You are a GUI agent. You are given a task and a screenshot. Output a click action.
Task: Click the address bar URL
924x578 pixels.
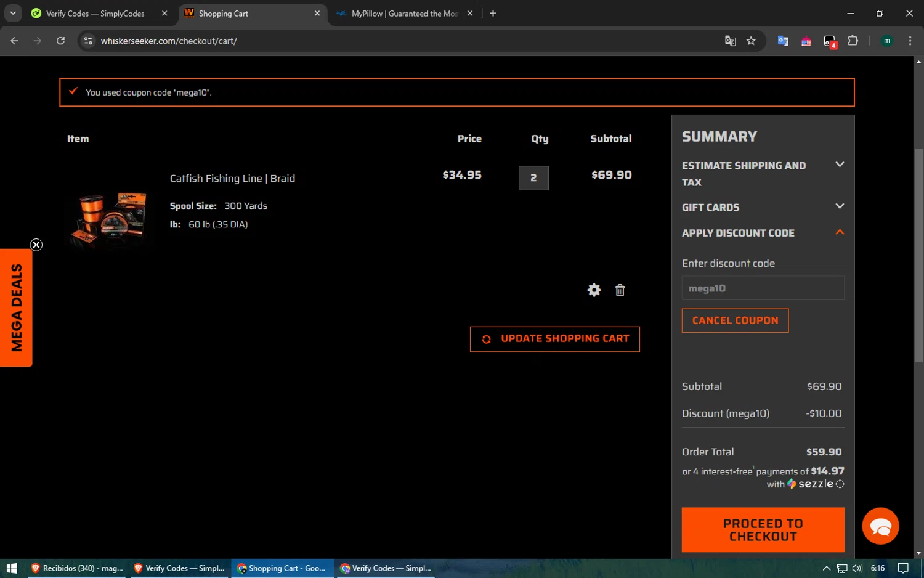[x=169, y=41]
